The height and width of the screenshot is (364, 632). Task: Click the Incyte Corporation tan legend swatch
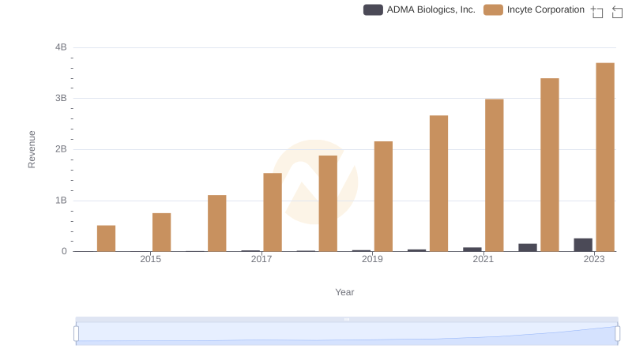tap(493, 9)
